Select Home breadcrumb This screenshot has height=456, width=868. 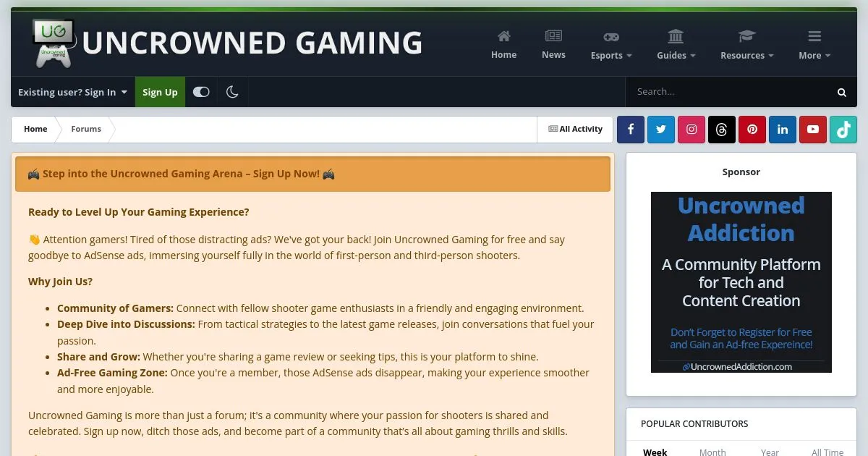coord(35,129)
